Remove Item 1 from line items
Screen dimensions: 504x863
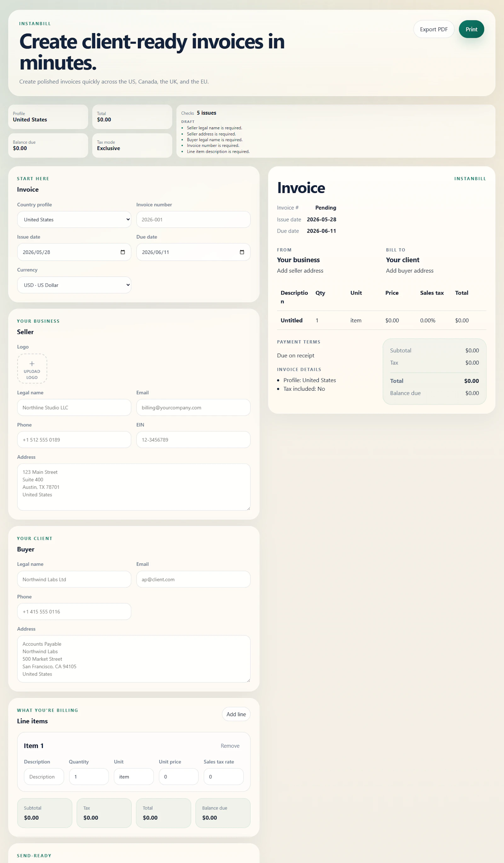(230, 746)
